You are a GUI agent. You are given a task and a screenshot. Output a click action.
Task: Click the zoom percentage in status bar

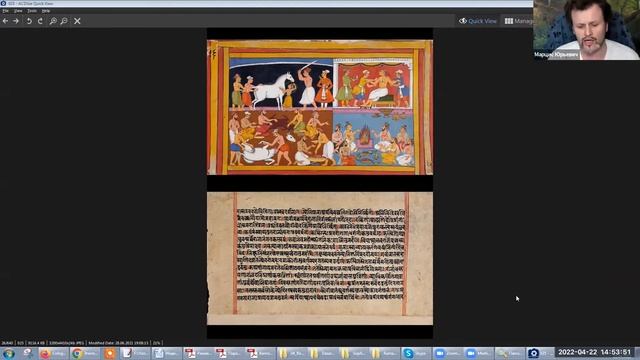point(156,343)
